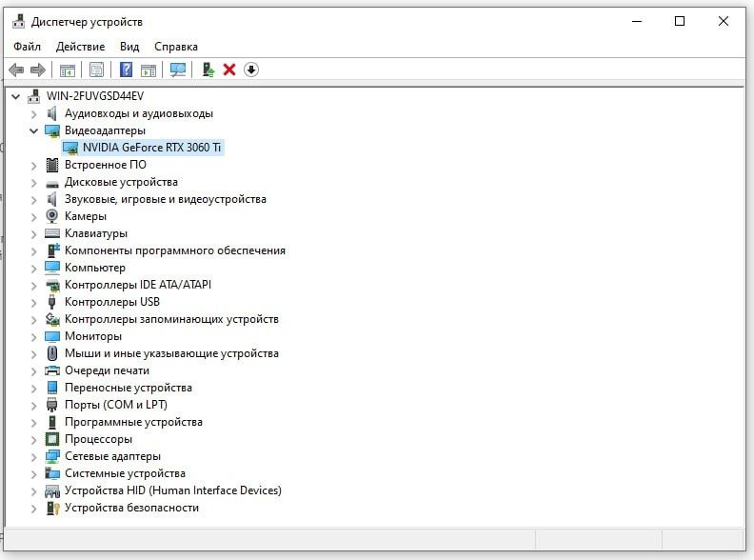Click the Камеры webcam icon
Viewport: 754px width, 560px height.
(52, 216)
